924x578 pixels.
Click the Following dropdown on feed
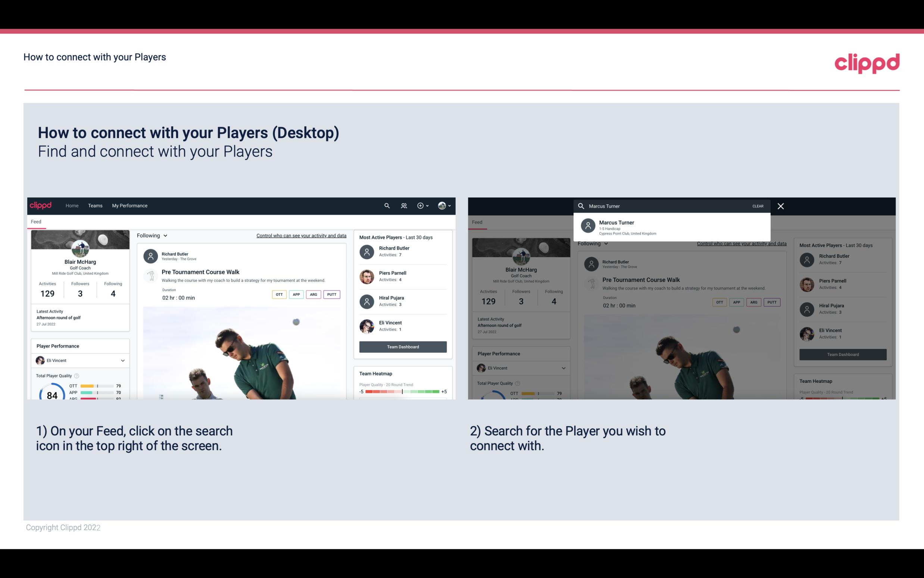(x=152, y=235)
